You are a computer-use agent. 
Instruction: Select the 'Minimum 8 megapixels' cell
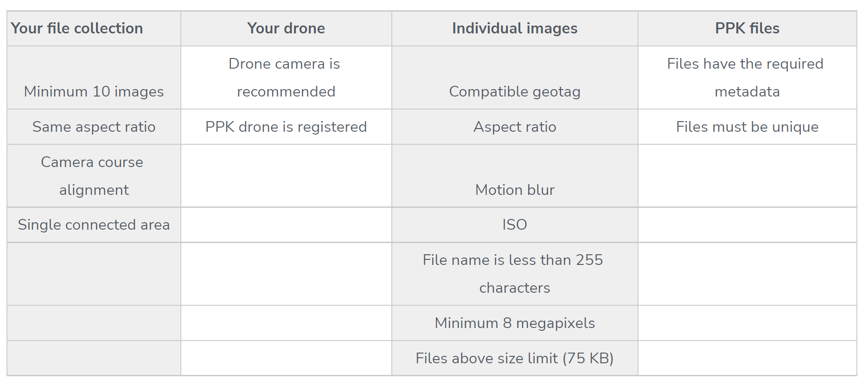tap(515, 323)
